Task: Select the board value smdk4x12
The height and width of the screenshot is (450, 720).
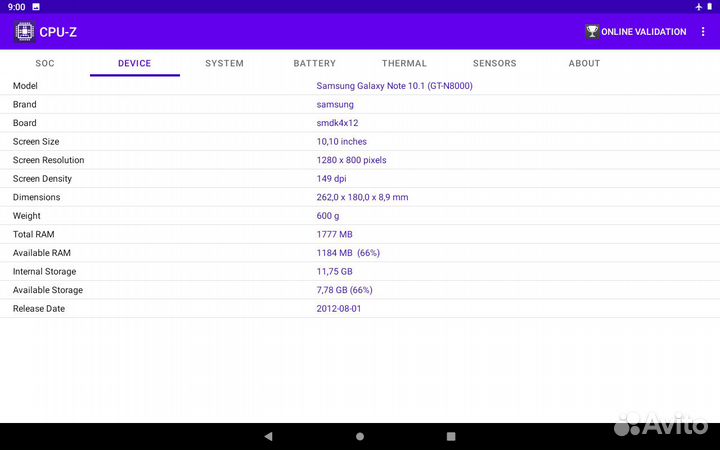Action: 338,123
